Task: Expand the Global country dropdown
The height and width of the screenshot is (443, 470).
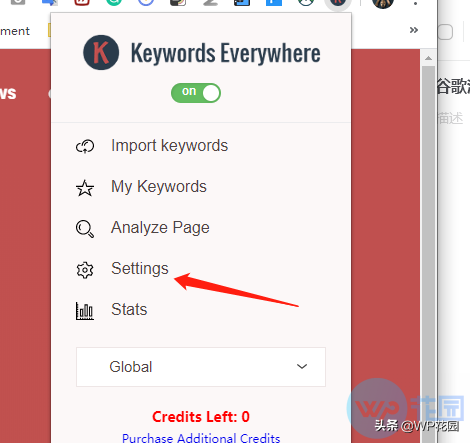Action: [201, 367]
